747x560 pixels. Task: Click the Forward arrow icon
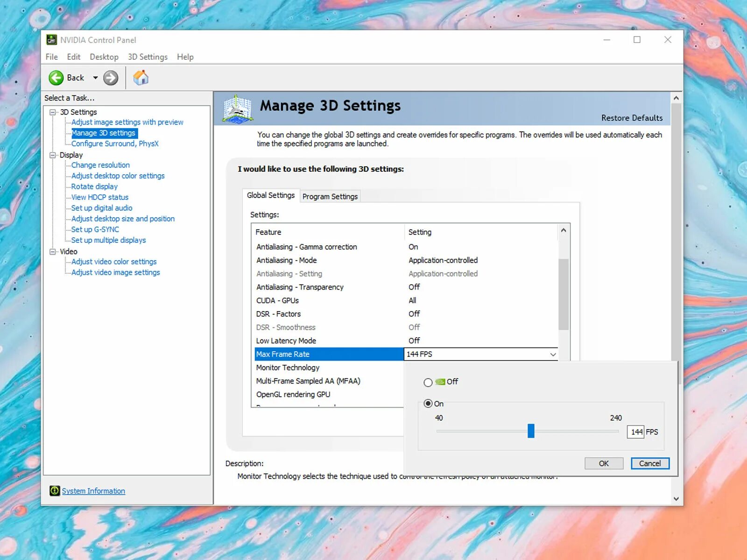pos(111,78)
